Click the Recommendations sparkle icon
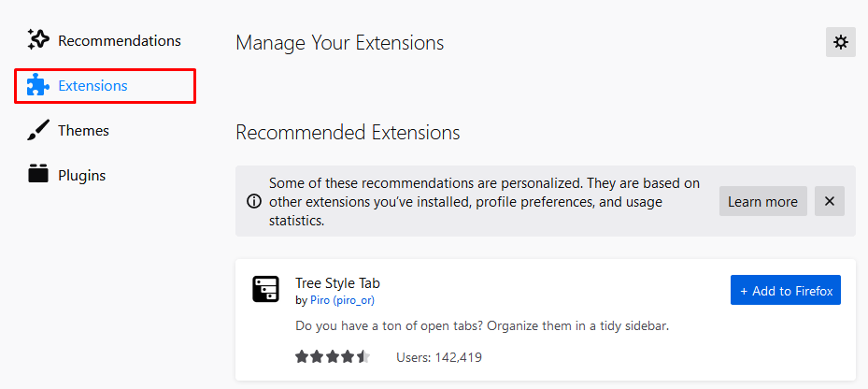 (x=38, y=40)
